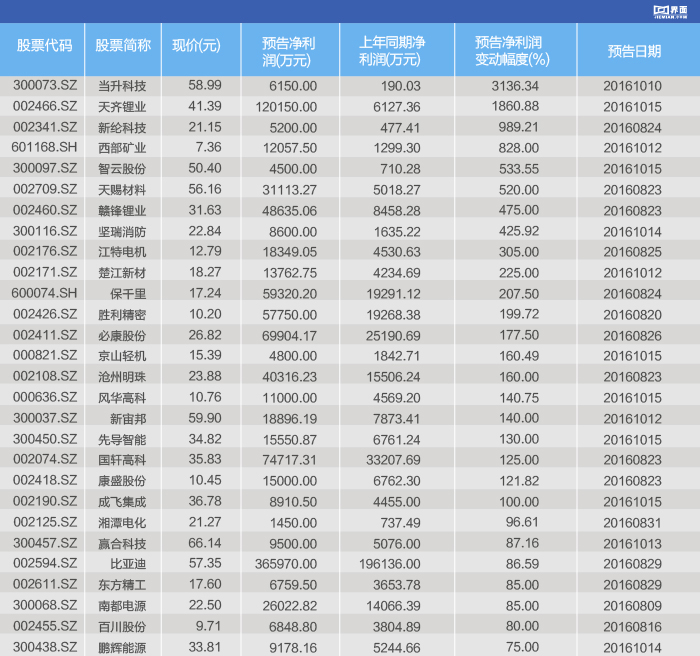
Task: Click price 7.36 for 西部矿业
Action: coord(208,147)
